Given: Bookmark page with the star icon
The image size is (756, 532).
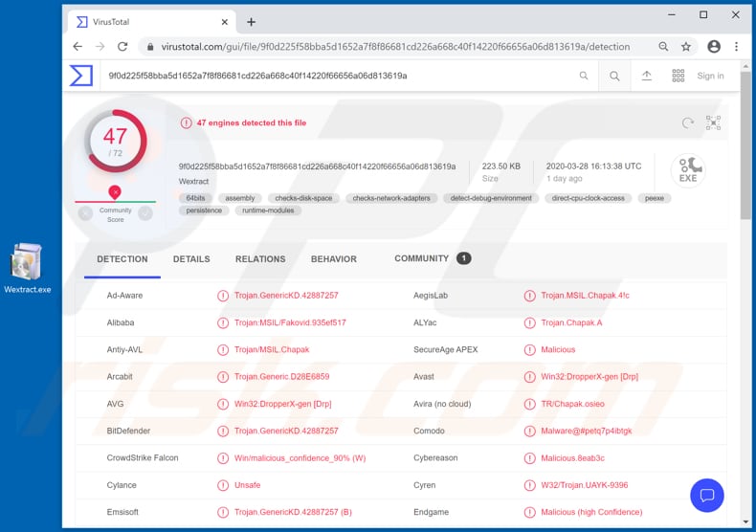Looking at the screenshot, I should tap(685, 47).
